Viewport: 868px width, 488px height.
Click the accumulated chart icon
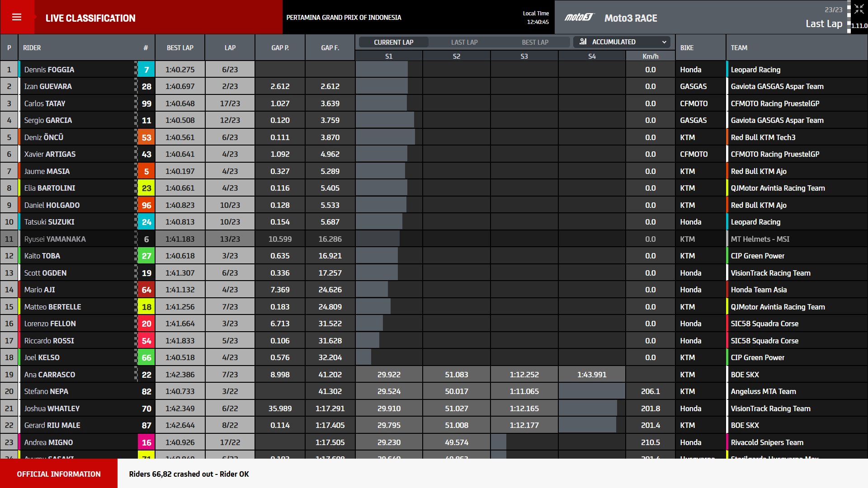583,42
